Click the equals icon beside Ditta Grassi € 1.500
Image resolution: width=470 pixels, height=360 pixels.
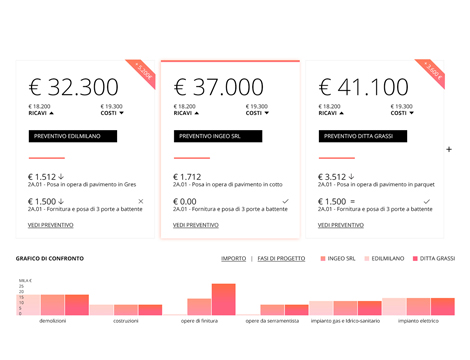pos(353,202)
